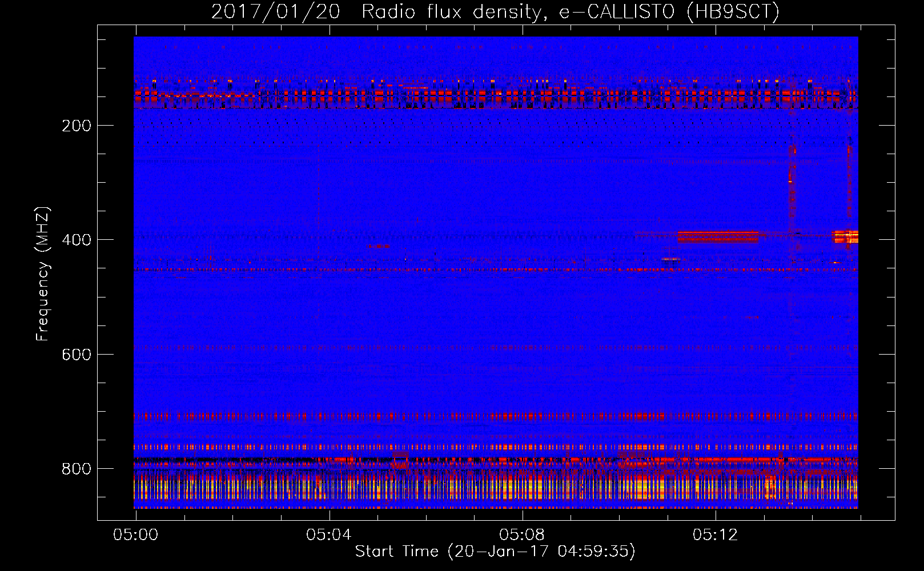924x571 pixels.
Task: Select the 600 frequency tick label
Action: tap(77, 355)
